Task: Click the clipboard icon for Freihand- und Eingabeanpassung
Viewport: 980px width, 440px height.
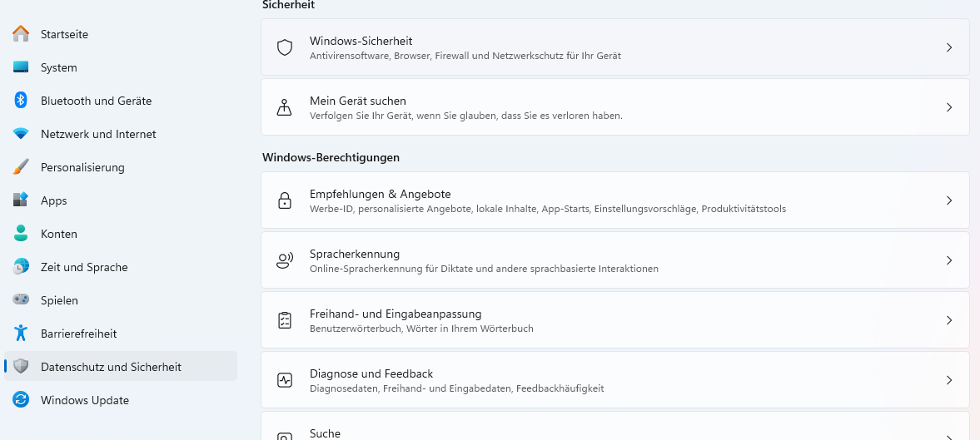Action: pyautogui.click(x=285, y=320)
